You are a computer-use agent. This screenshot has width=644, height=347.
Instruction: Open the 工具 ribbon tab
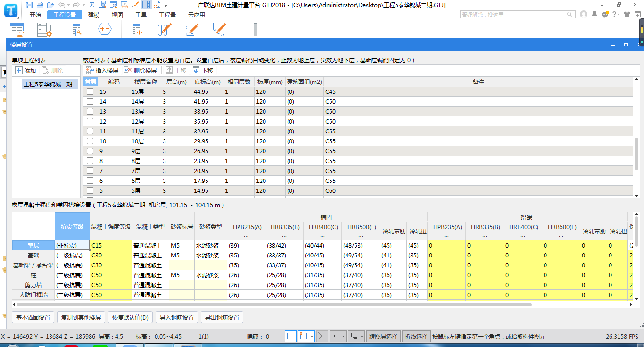coord(140,15)
